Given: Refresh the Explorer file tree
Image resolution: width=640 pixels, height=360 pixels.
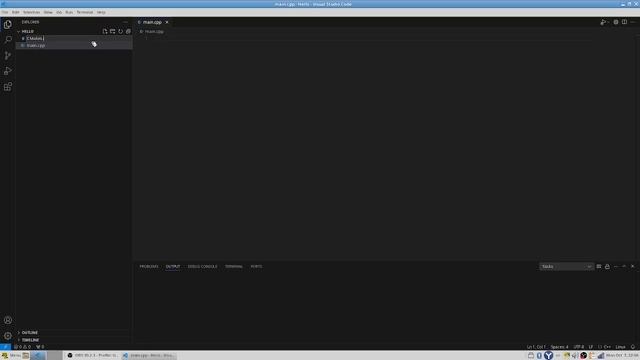Looking at the screenshot, I should click(x=120, y=31).
